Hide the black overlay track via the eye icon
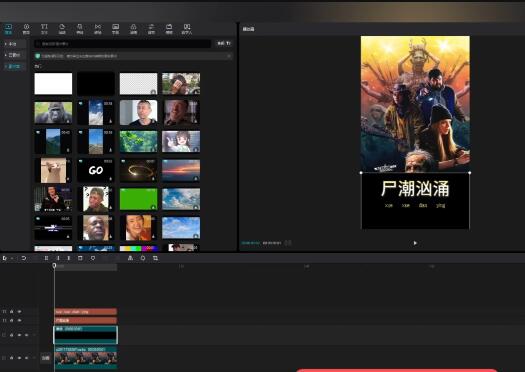Image resolution: width=525 pixels, height=372 pixels. [19, 335]
